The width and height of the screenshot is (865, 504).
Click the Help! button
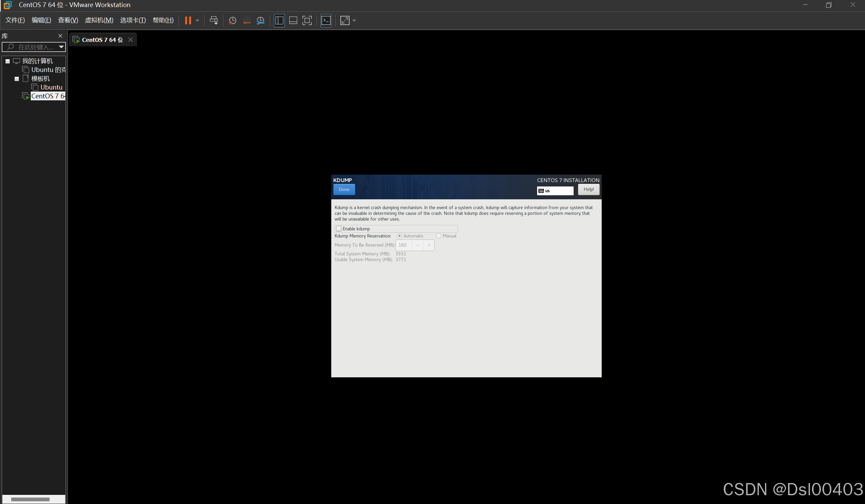588,190
